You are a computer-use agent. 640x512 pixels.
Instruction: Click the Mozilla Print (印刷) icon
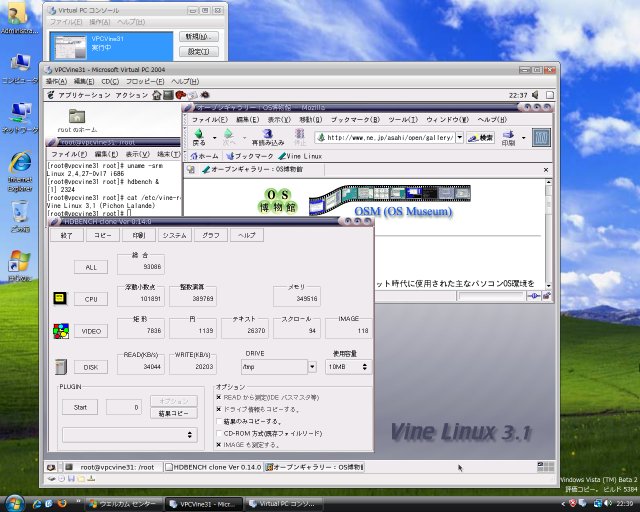(x=508, y=134)
